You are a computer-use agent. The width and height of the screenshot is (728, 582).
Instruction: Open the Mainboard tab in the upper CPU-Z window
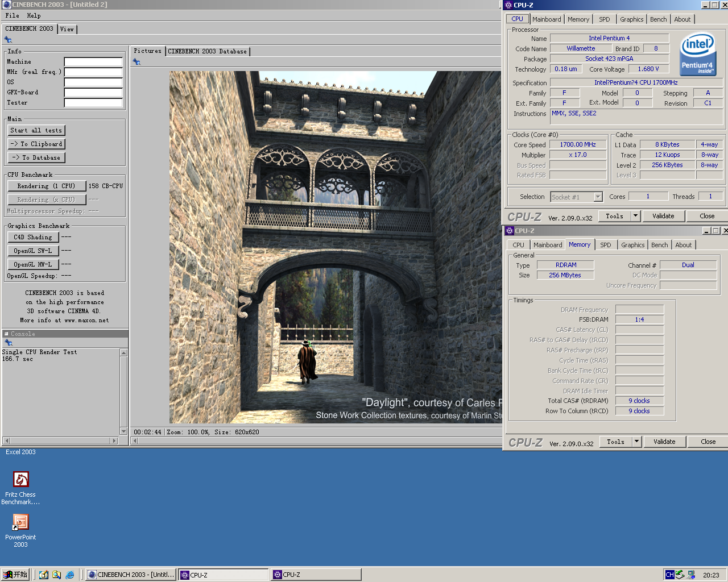(547, 19)
